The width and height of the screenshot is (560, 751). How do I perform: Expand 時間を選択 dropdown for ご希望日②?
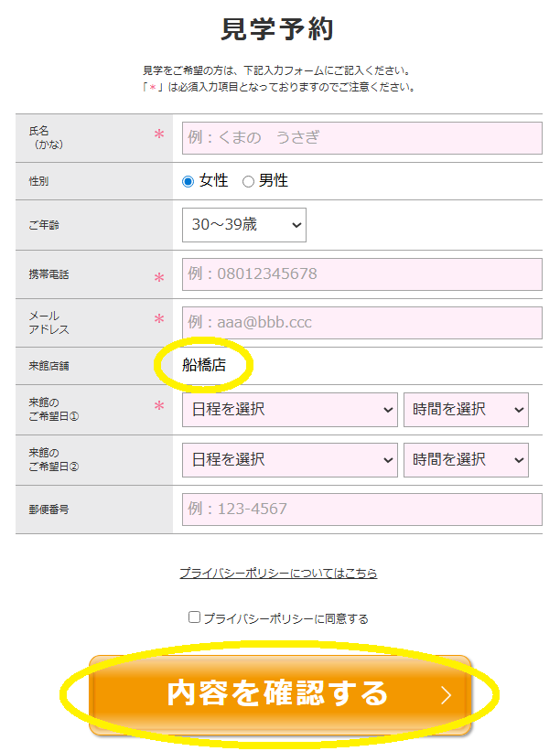(466, 459)
